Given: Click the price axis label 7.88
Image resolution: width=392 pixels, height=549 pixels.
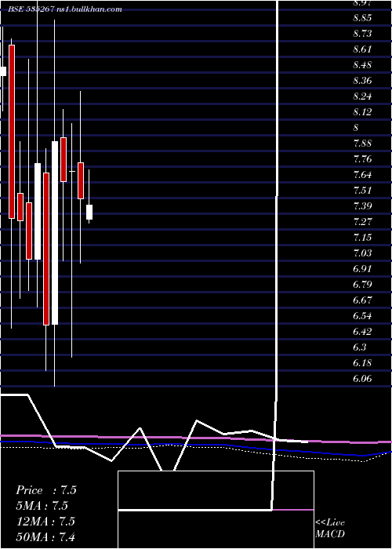Looking at the screenshot, I should [x=362, y=144].
